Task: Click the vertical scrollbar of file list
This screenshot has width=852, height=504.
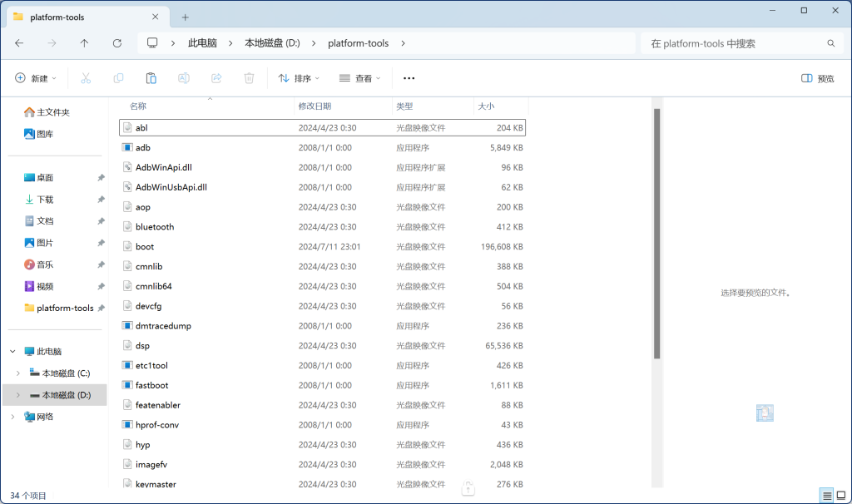Action: (656, 233)
